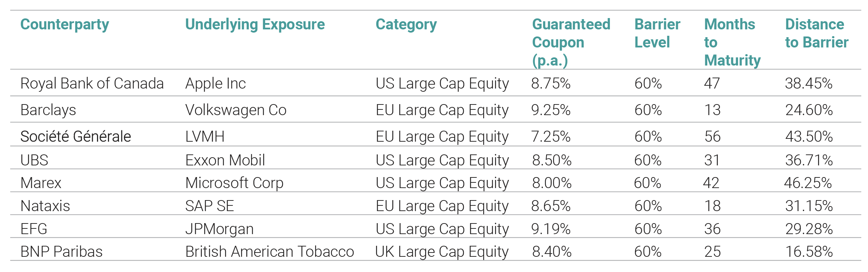Click the Microsoft Corp cell
The height and width of the screenshot is (272, 868).
coord(234,183)
